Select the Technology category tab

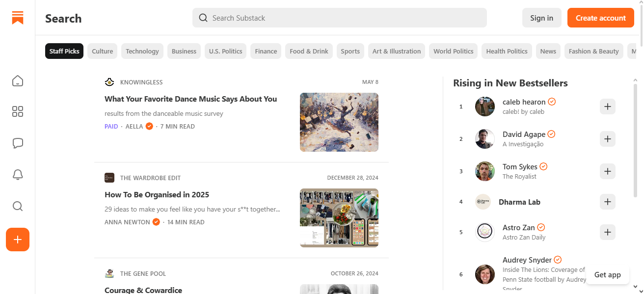142,51
